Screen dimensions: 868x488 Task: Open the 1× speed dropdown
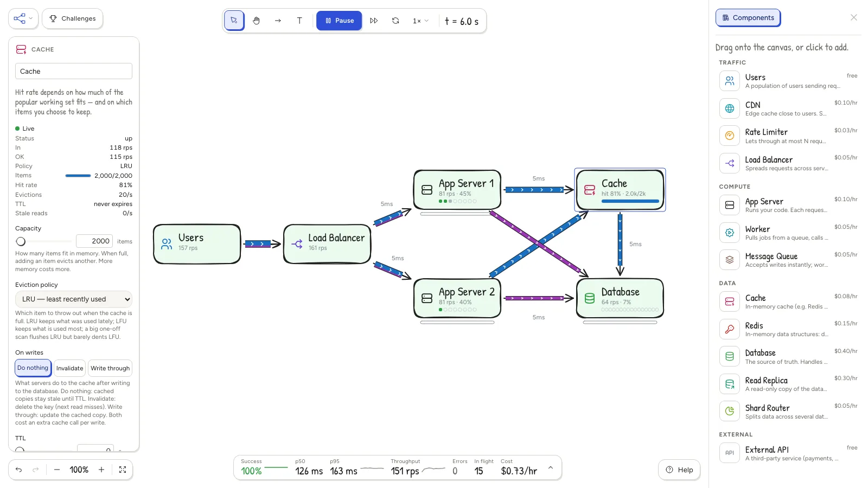[x=420, y=21]
